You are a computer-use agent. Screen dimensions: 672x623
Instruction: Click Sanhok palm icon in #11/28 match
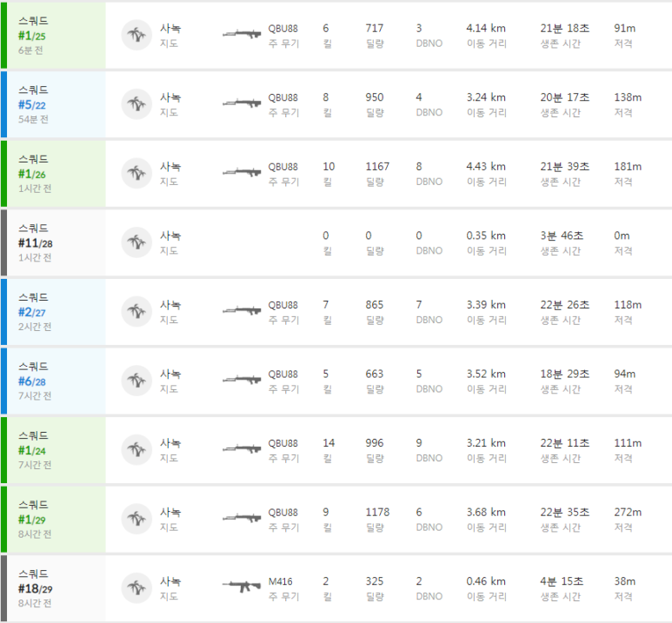click(x=136, y=242)
